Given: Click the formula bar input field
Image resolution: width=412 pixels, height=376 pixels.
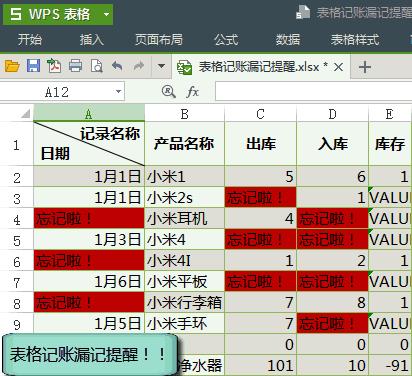Looking at the screenshot, I should point(313,91).
